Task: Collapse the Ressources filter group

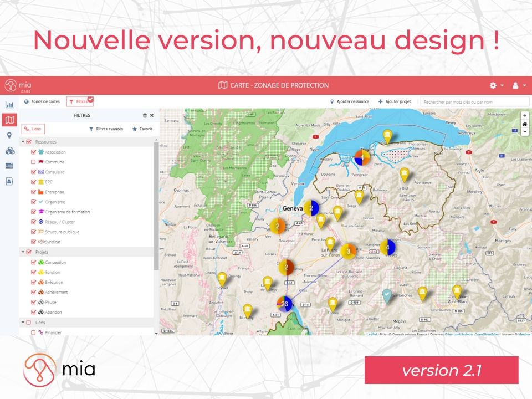Action: [23, 142]
